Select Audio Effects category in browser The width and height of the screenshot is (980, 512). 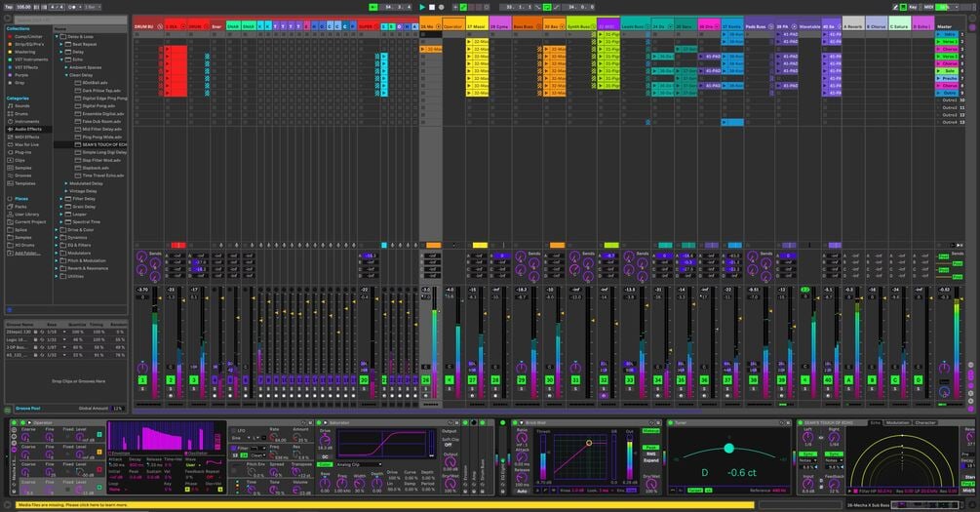28,129
